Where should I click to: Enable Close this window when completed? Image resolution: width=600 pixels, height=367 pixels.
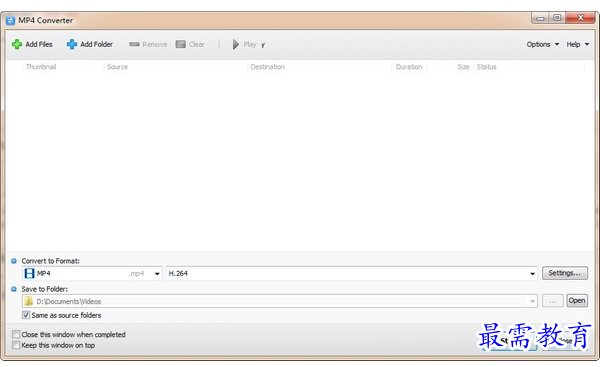click(x=16, y=334)
